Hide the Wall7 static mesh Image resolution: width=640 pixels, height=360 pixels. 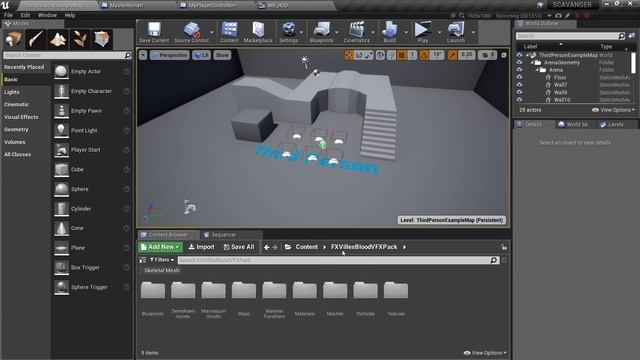coord(519,84)
